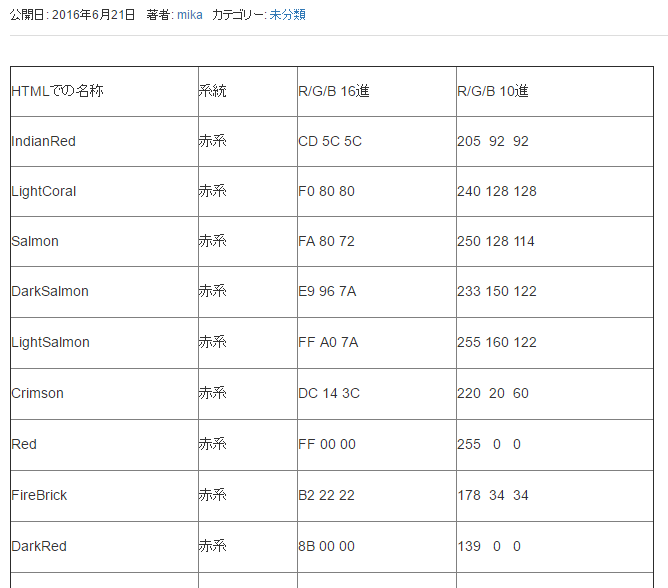Click the publish date 2016年6月21日
The image size is (668, 588).
click(93, 15)
